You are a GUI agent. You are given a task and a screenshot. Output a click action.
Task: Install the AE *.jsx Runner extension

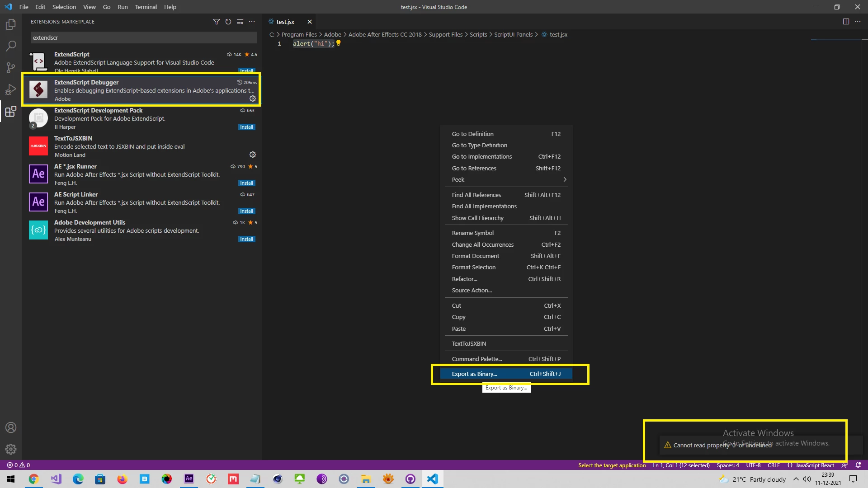click(x=246, y=183)
